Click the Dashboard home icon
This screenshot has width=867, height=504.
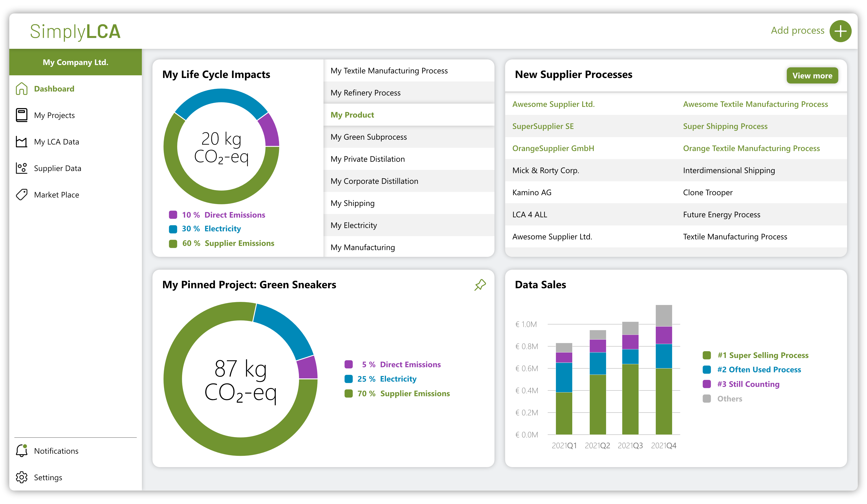(x=21, y=89)
